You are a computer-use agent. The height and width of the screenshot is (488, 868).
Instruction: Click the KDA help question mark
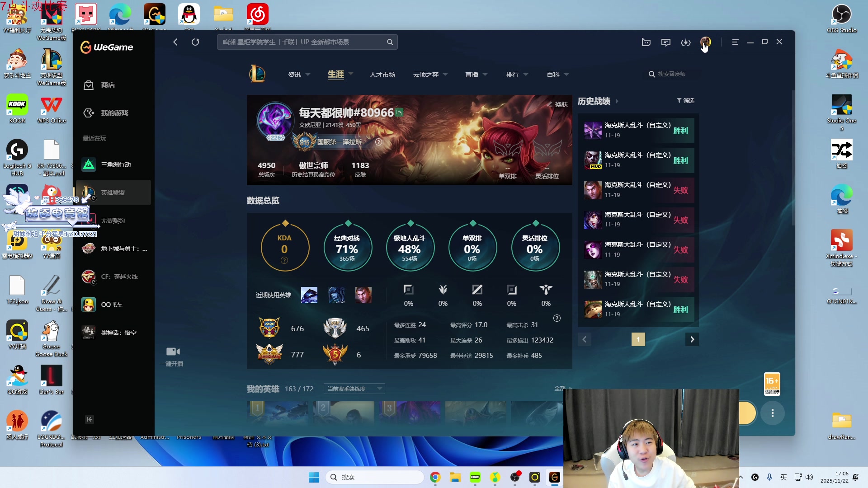[284, 260]
